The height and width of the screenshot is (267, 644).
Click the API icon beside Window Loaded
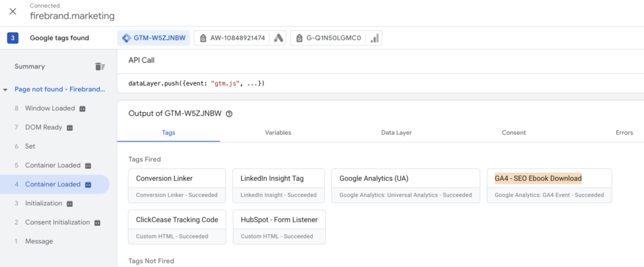82,108
